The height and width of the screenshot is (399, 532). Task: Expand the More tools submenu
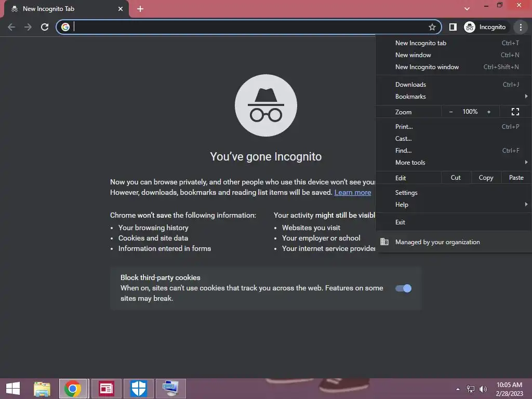(454, 163)
